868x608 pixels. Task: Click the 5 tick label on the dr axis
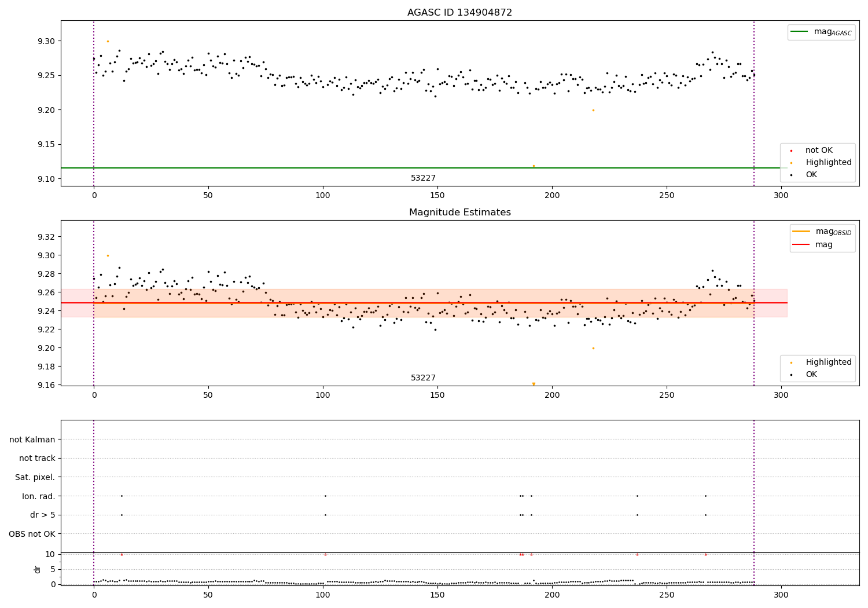53,569
